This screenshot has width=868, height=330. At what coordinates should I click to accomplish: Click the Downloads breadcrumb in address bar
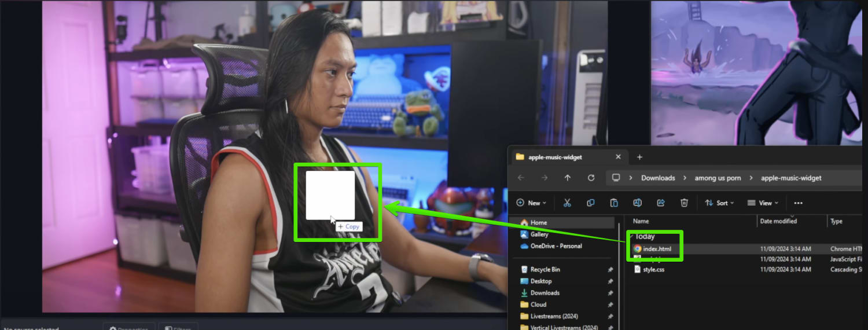coord(658,178)
